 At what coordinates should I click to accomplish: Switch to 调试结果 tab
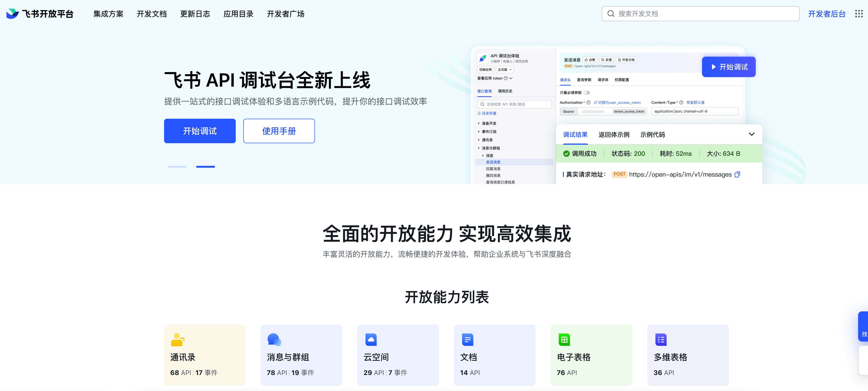coord(575,135)
